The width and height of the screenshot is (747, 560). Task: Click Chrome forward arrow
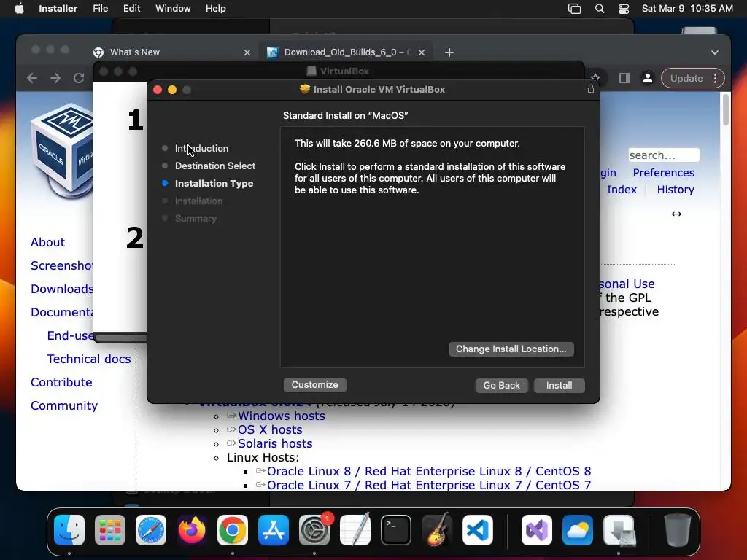click(x=55, y=78)
